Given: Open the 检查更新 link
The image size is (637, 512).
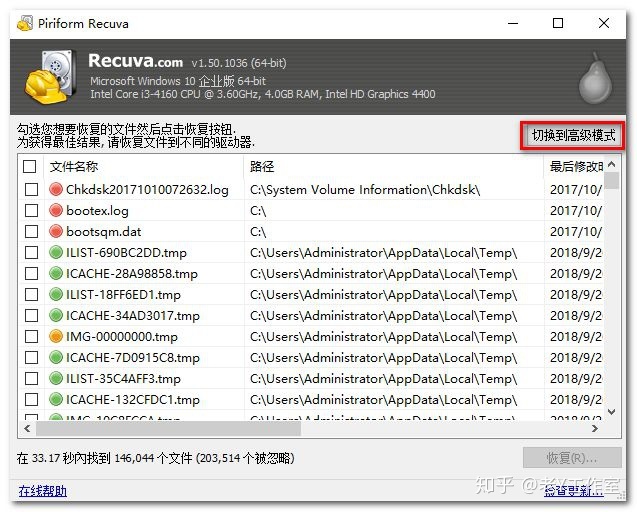Looking at the screenshot, I should pyautogui.click(x=574, y=491).
